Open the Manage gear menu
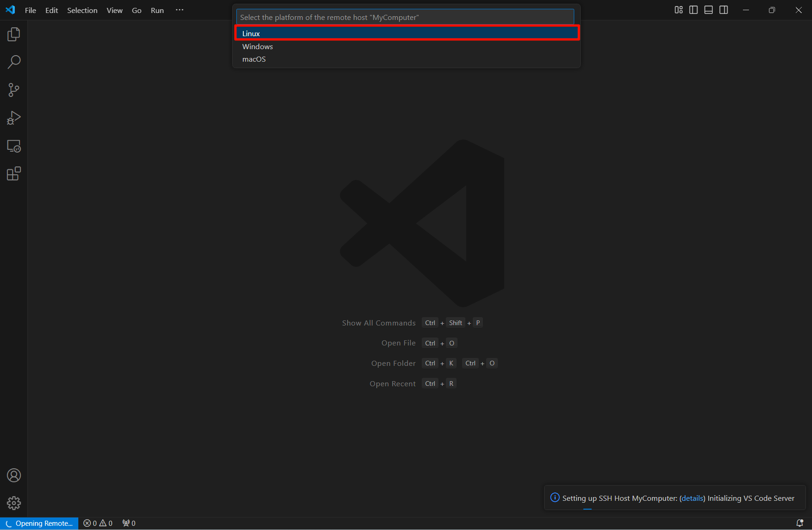The image size is (812, 530). [14, 503]
